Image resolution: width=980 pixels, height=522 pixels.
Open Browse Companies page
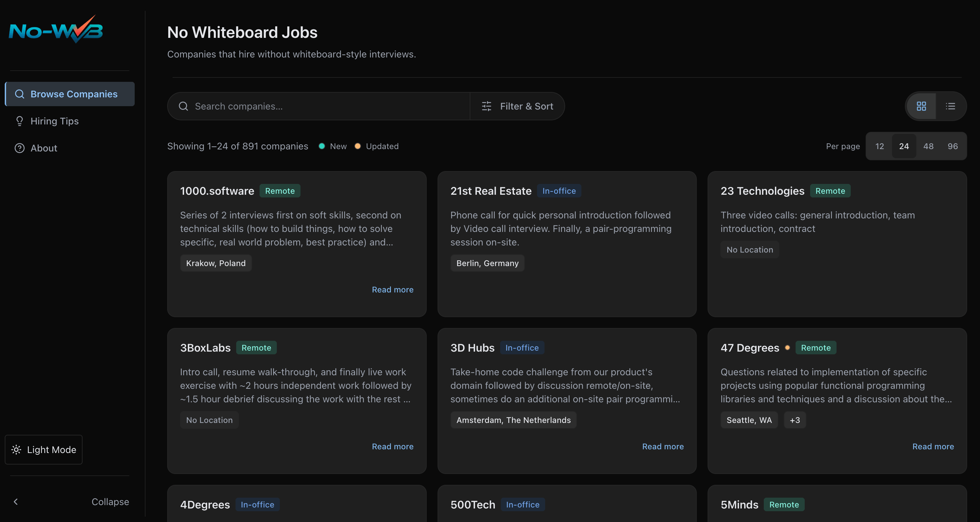(70, 94)
